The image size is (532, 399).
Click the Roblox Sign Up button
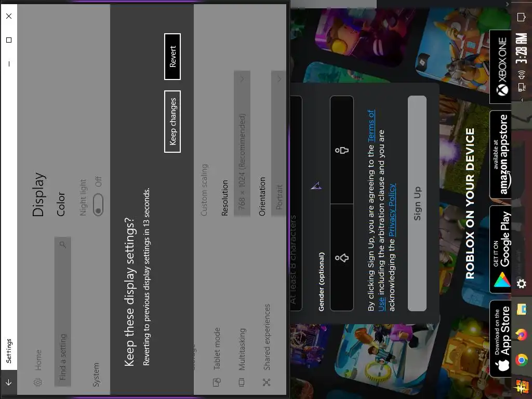[x=417, y=203]
